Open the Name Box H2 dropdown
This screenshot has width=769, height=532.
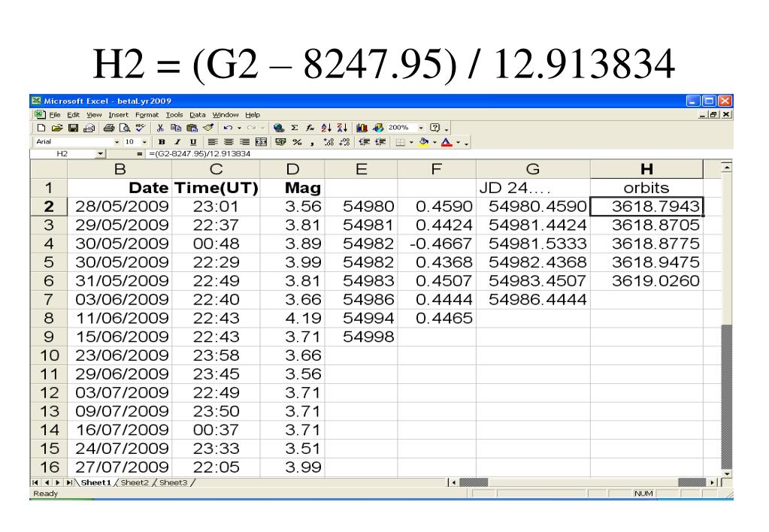(101, 154)
